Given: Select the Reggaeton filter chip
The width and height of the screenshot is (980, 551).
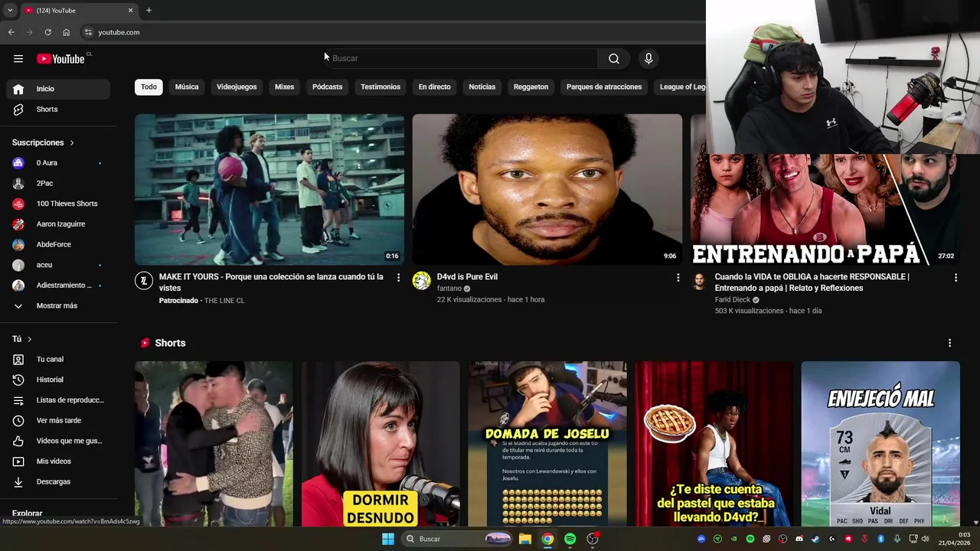Looking at the screenshot, I should 531,86.
